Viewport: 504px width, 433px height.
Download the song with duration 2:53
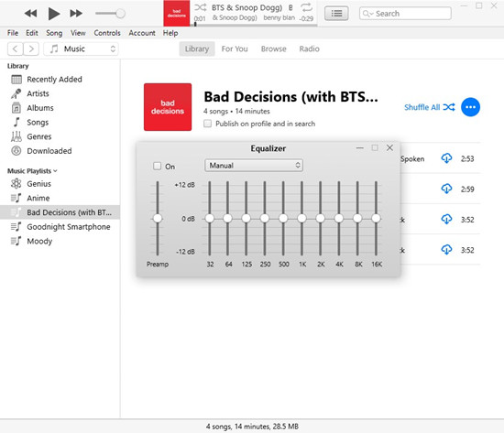[x=446, y=158]
